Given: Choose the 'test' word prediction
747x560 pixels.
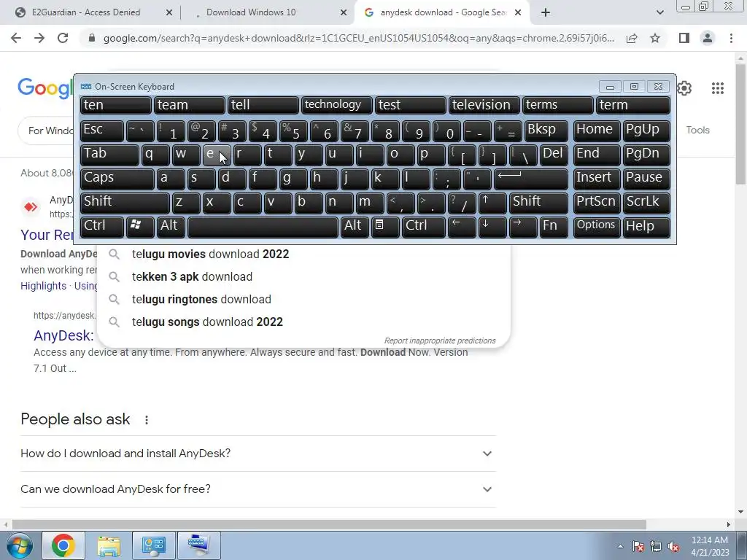Looking at the screenshot, I should click(x=411, y=105).
